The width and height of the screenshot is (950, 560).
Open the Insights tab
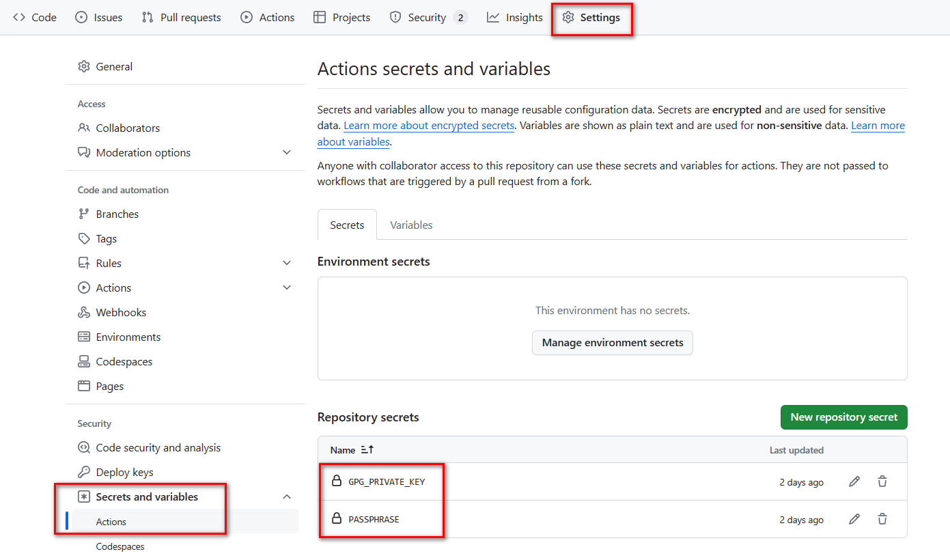coord(514,18)
